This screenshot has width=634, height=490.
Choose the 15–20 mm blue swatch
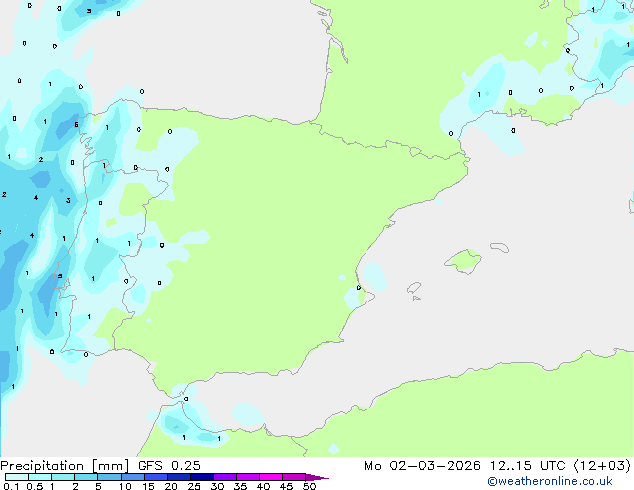pos(155,477)
